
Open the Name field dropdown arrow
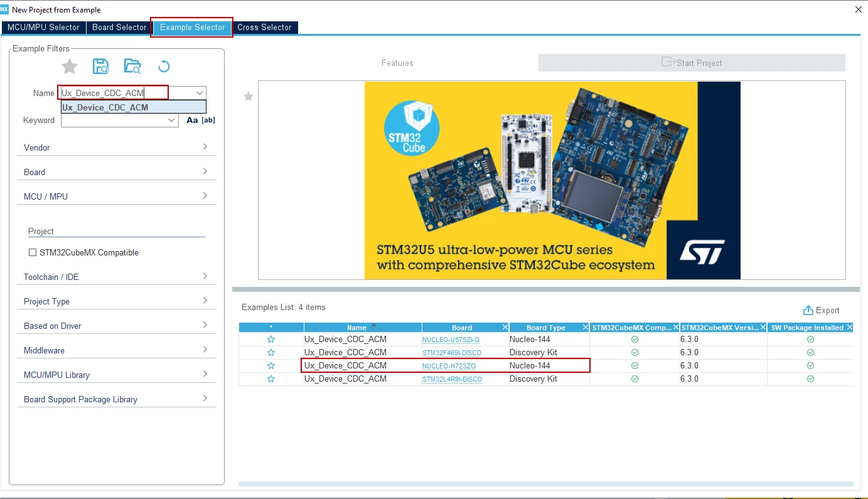pos(199,92)
